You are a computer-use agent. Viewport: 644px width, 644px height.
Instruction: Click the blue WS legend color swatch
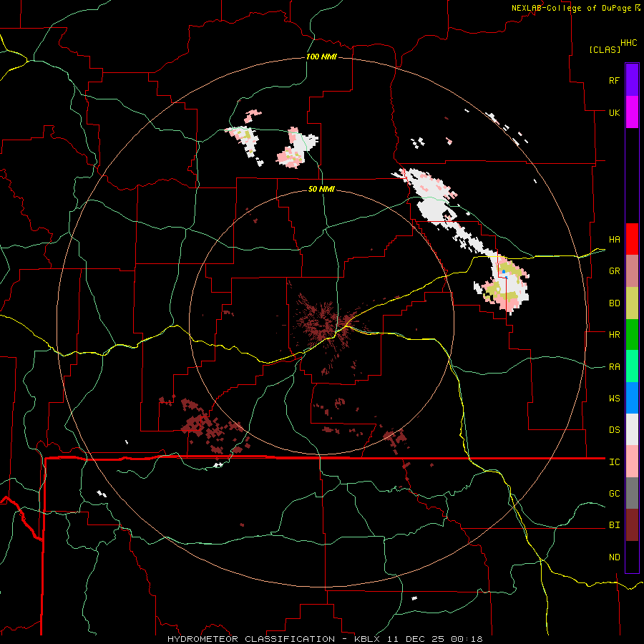point(632,398)
